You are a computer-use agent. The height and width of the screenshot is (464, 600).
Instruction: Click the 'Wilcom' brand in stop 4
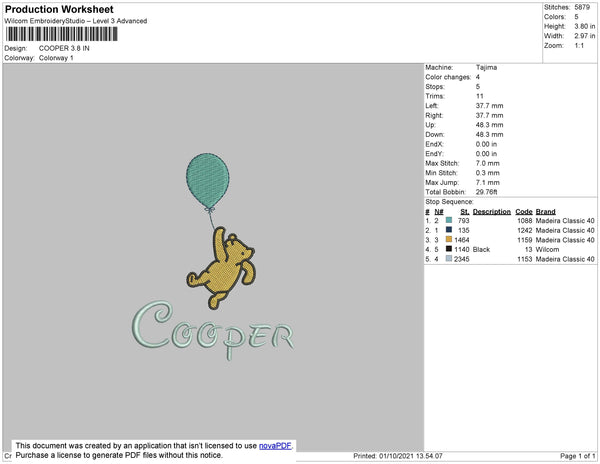[548, 249]
